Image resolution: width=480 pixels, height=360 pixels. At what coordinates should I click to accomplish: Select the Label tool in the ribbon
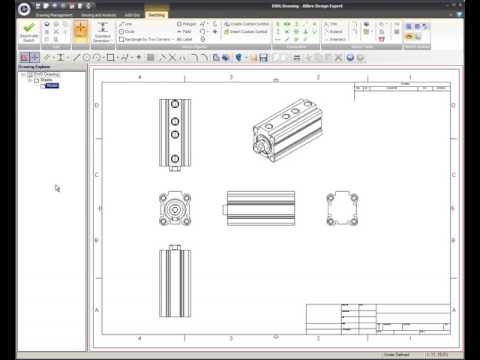pyautogui.click(x=185, y=39)
